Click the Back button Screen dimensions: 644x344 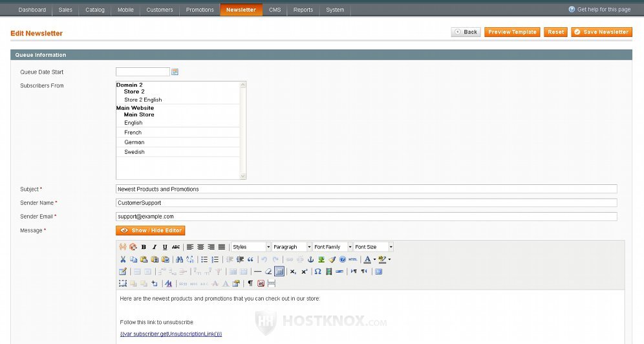(466, 32)
